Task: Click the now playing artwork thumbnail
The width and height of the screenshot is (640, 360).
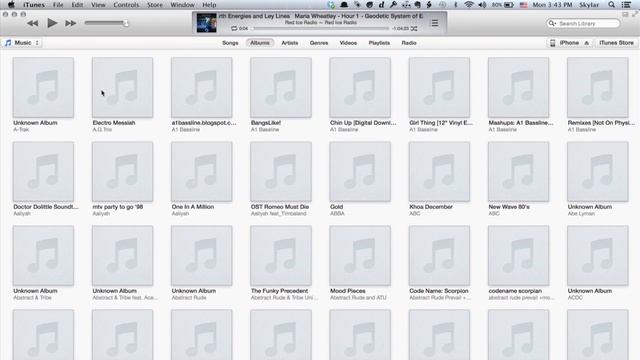Action: (207, 23)
